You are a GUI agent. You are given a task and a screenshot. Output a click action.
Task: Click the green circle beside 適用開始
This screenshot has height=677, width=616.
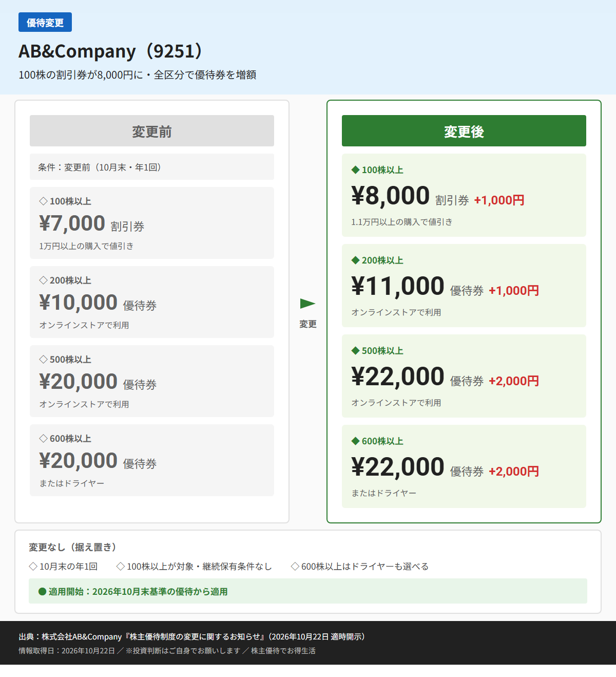click(x=43, y=592)
